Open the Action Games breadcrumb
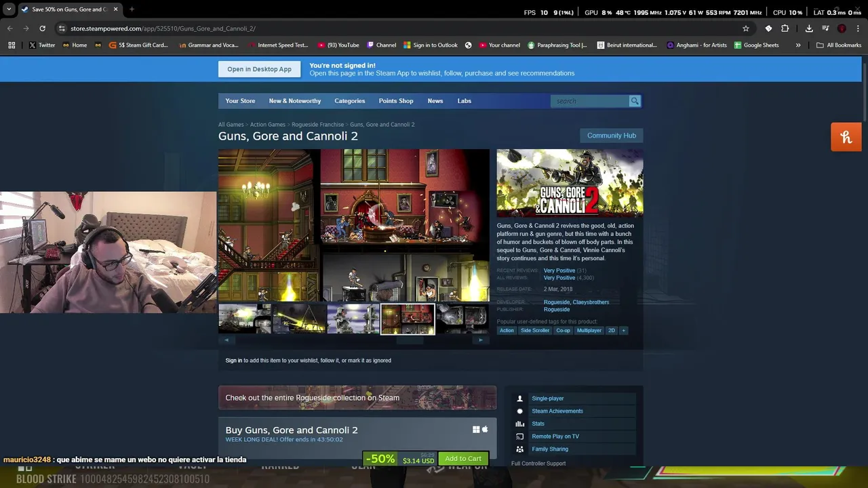The image size is (868, 488). click(268, 125)
